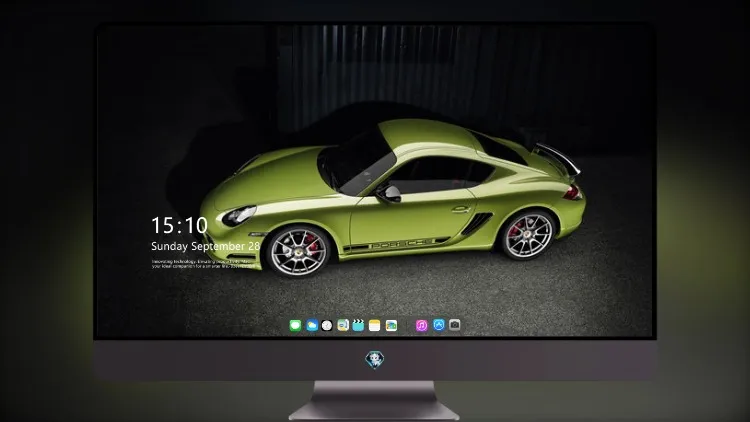Open the Maps app in the dock
The width and height of the screenshot is (750, 422).
point(343,325)
